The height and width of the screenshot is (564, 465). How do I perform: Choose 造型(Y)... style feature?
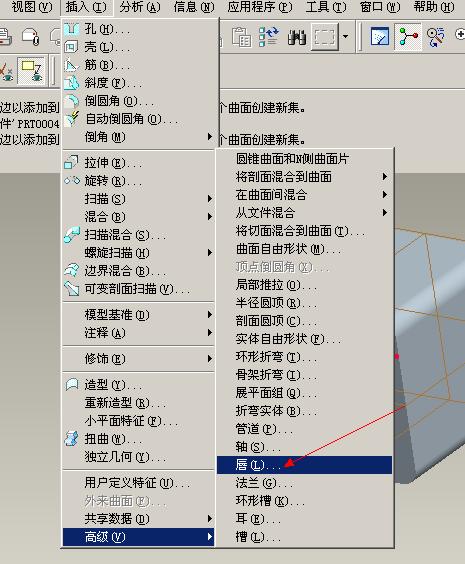click(139, 385)
